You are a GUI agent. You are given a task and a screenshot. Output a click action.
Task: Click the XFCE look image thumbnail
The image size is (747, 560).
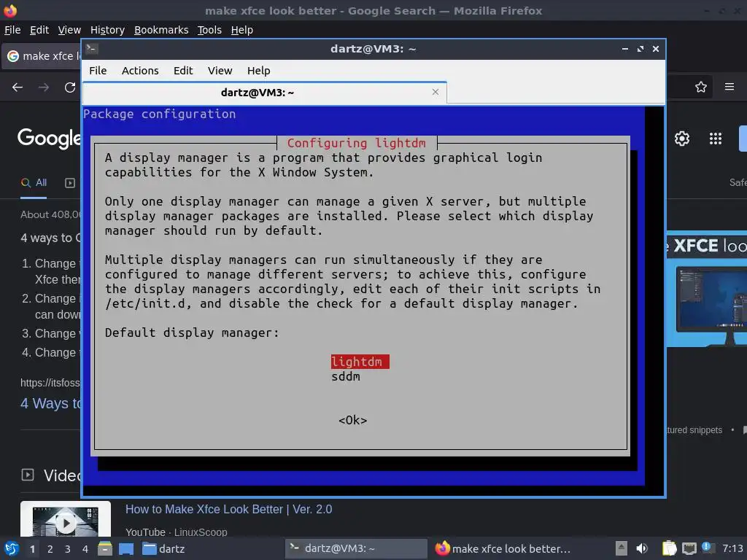[707, 289]
